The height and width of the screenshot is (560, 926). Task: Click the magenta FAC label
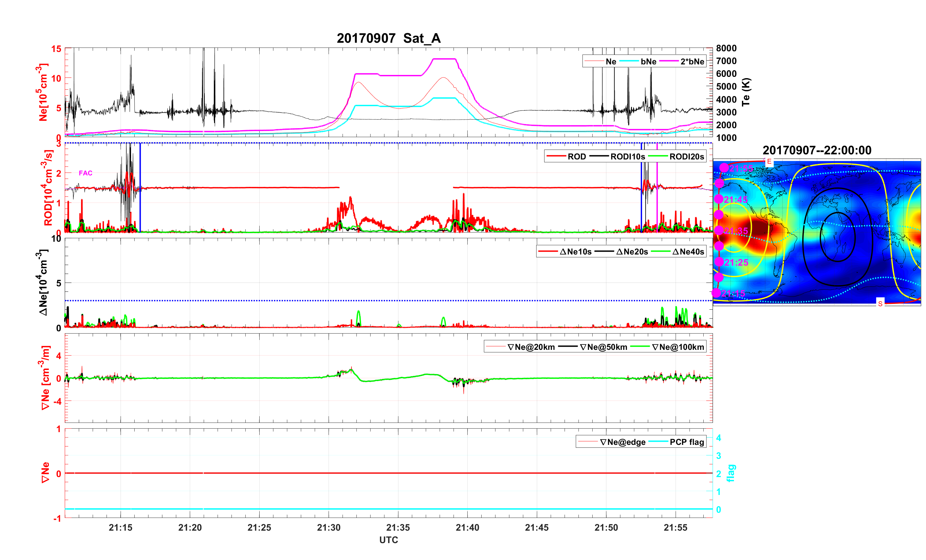85,173
